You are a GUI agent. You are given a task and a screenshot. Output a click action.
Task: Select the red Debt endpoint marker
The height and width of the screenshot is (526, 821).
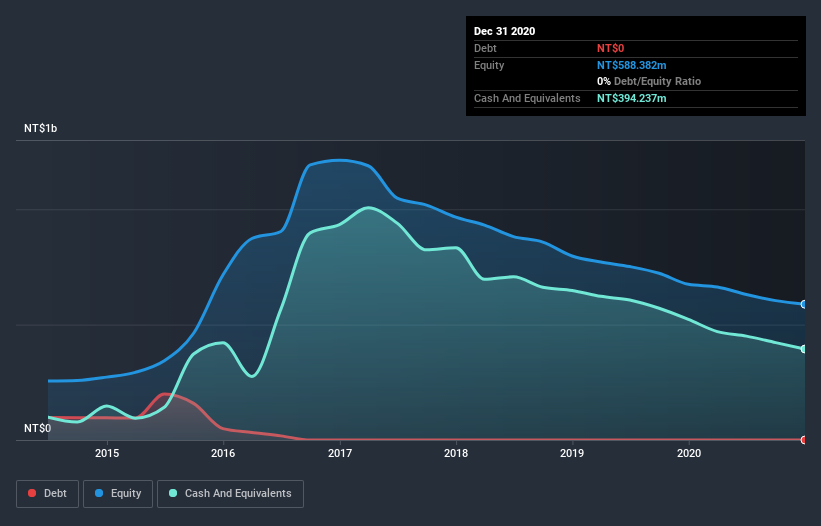[x=804, y=440]
